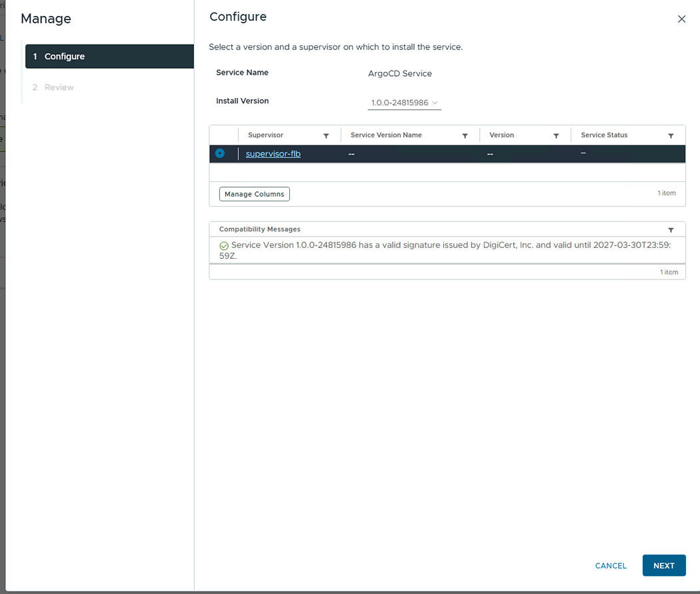
Task: Click the 'Manage' panel title
Action: pyautogui.click(x=46, y=19)
